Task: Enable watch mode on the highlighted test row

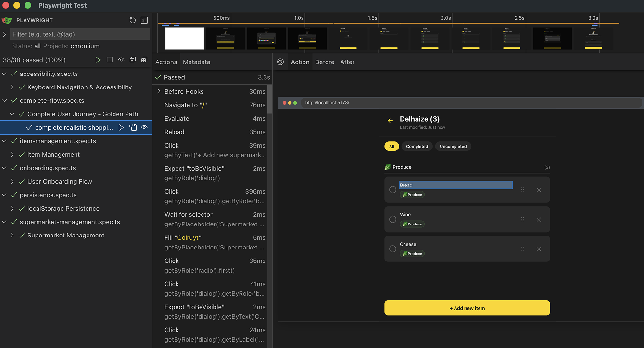Action: point(144,127)
